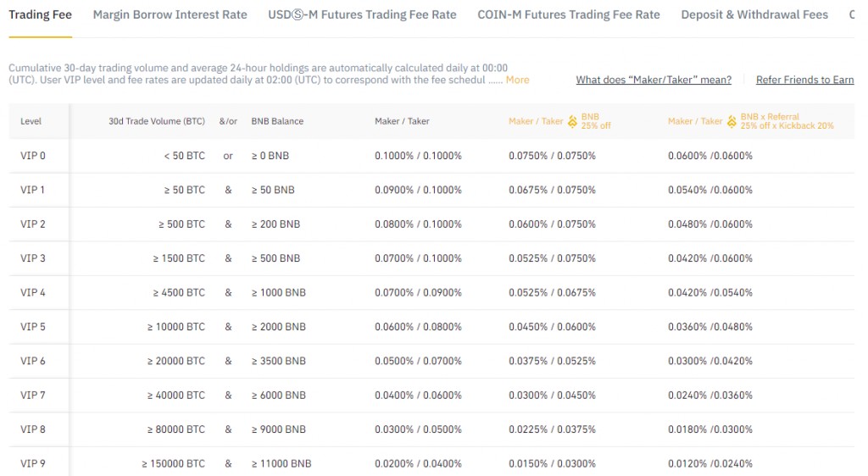Open the Trading Fee tab
Image resolution: width=868 pixels, height=476 pixels.
pos(40,14)
